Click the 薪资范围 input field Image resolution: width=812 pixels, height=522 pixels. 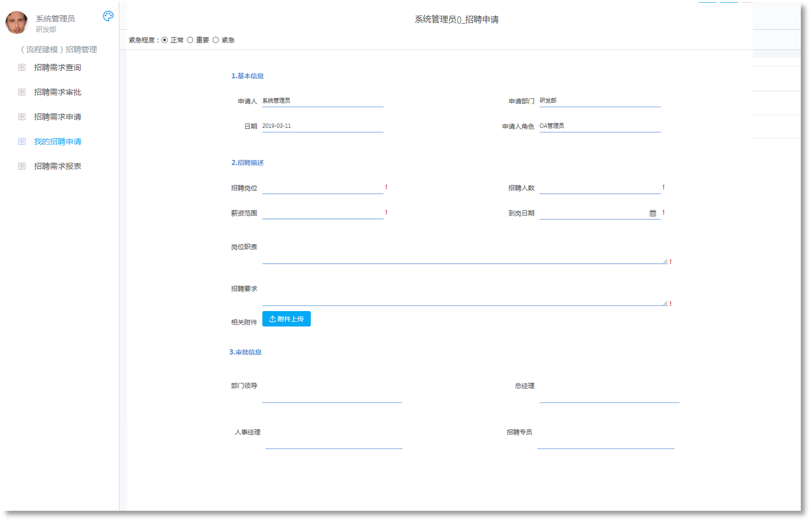click(x=322, y=213)
